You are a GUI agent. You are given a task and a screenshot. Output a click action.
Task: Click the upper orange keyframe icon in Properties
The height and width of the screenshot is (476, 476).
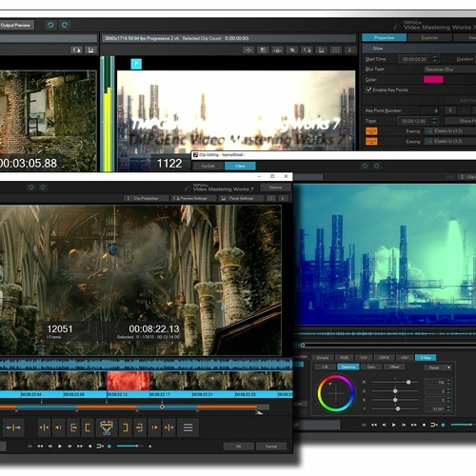click(x=371, y=131)
